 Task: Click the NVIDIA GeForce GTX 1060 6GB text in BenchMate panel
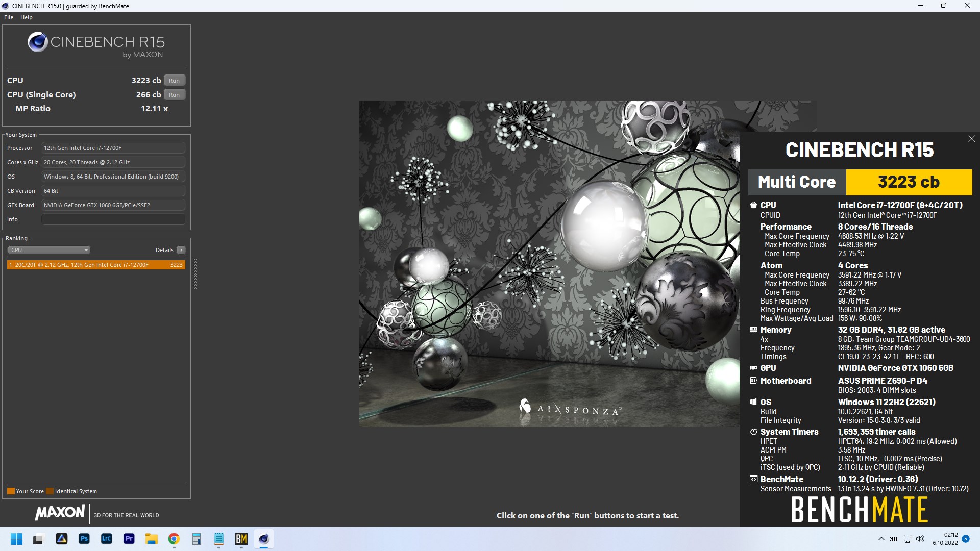pos(896,368)
